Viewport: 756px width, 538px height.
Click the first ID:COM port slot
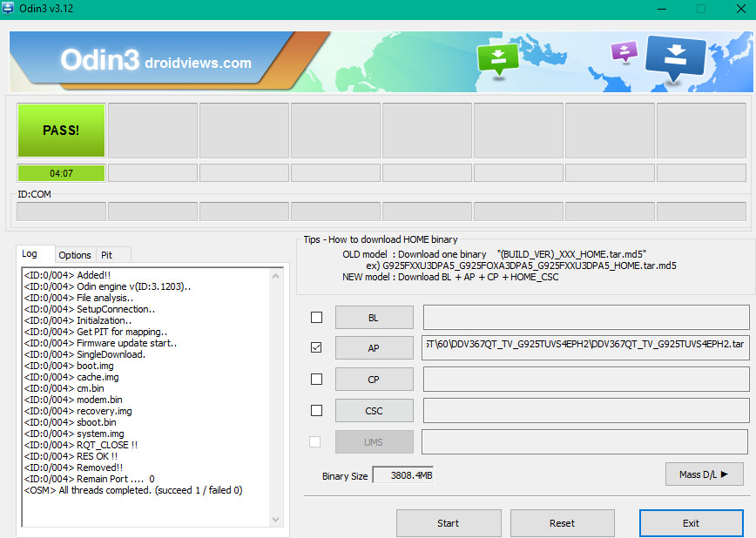click(x=61, y=212)
